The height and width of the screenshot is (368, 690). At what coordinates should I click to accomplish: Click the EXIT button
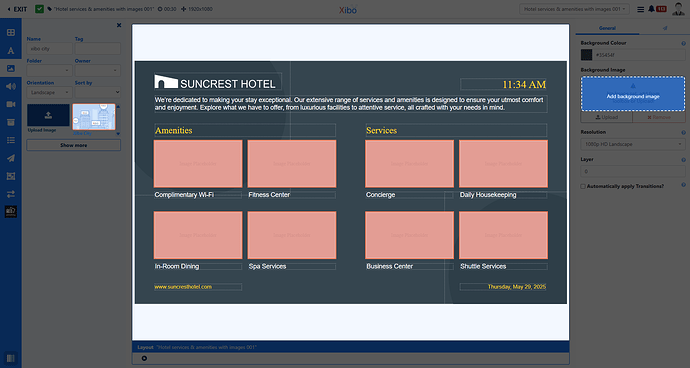[17, 9]
